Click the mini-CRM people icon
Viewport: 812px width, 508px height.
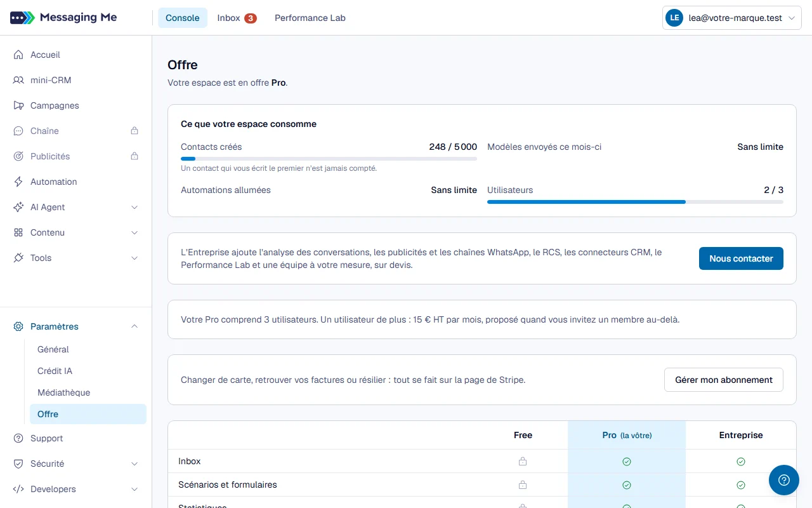[x=18, y=80]
